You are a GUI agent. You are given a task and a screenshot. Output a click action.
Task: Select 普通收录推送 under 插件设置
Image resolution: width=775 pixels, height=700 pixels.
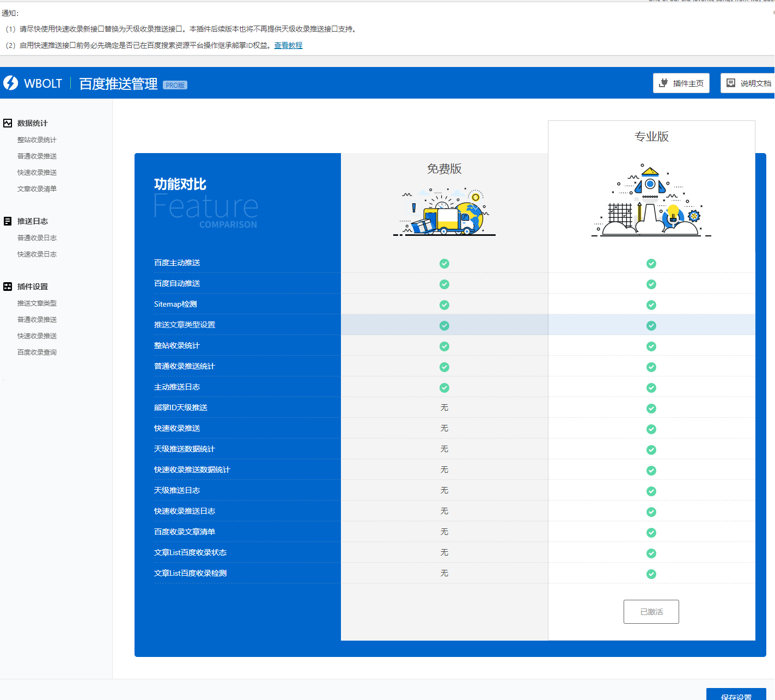(x=37, y=320)
